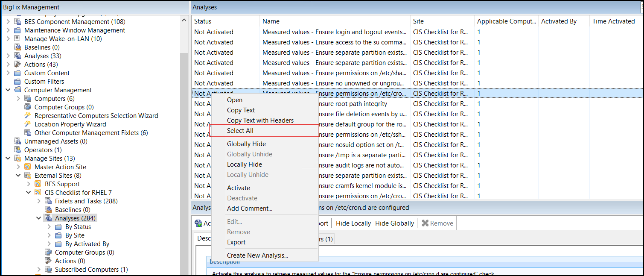Screen dimensions: 644x276
Task: Click the Representative Computers Selection Wizard wand icon
Action: (x=28, y=116)
